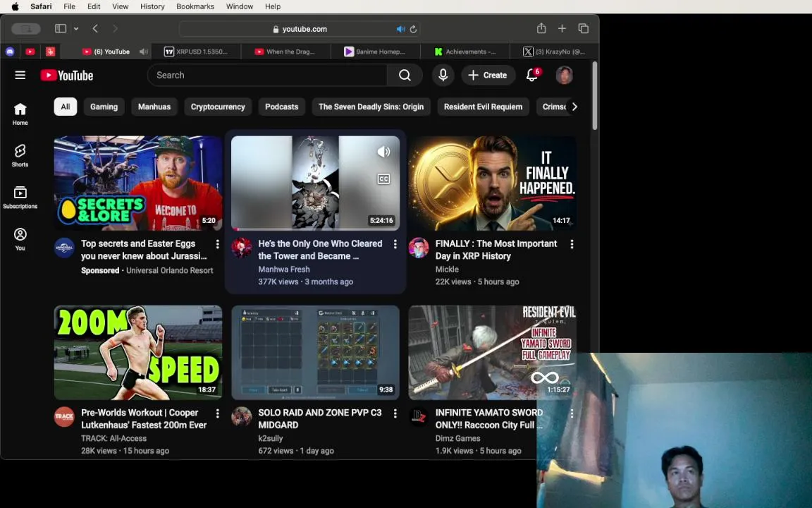Select the All filter chip
This screenshot has width=812, height=508.
[66, 107]
